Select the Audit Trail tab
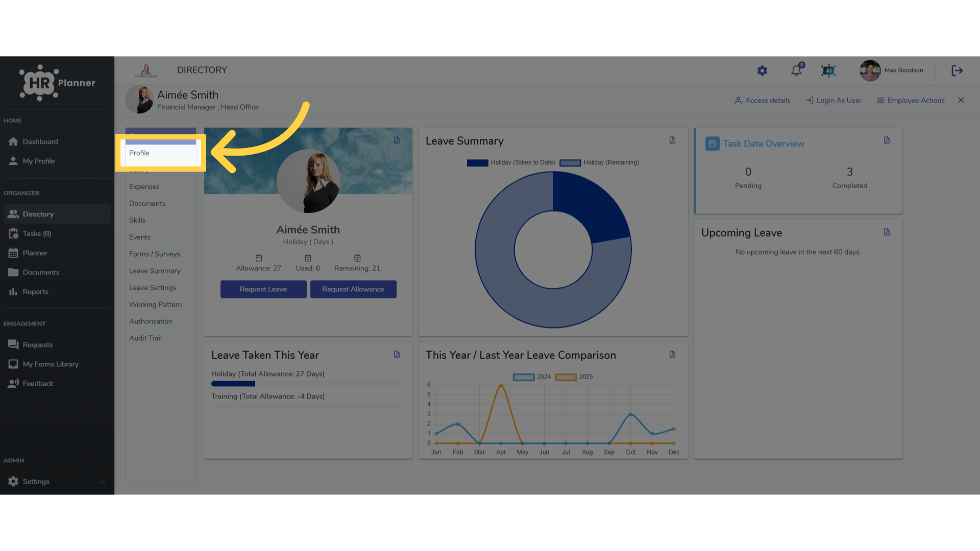Viewport: 980px width, 551px height. pos(160,338)
